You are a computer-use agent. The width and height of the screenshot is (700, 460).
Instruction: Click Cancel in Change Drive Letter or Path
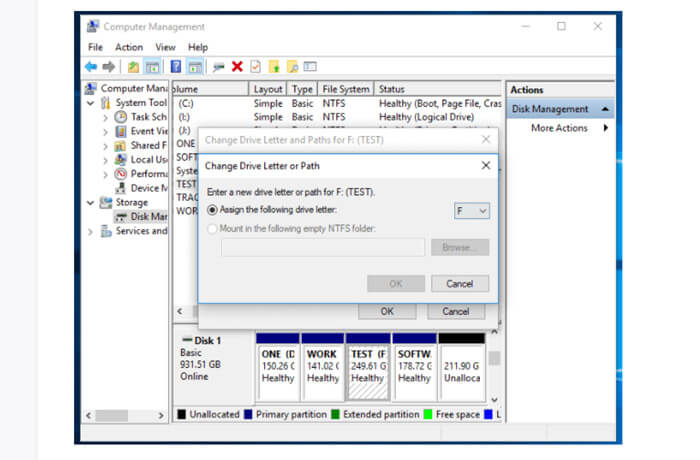[x=460, y=284]
